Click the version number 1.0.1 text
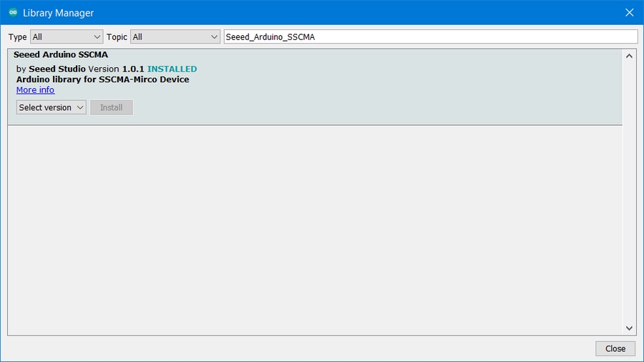Image resolution: width=644 pixels, height=362 pixels. 132,69
